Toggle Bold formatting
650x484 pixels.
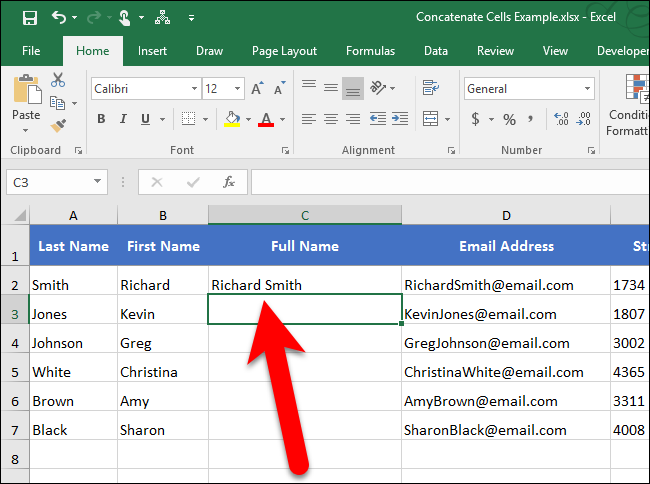coord(101,120)
